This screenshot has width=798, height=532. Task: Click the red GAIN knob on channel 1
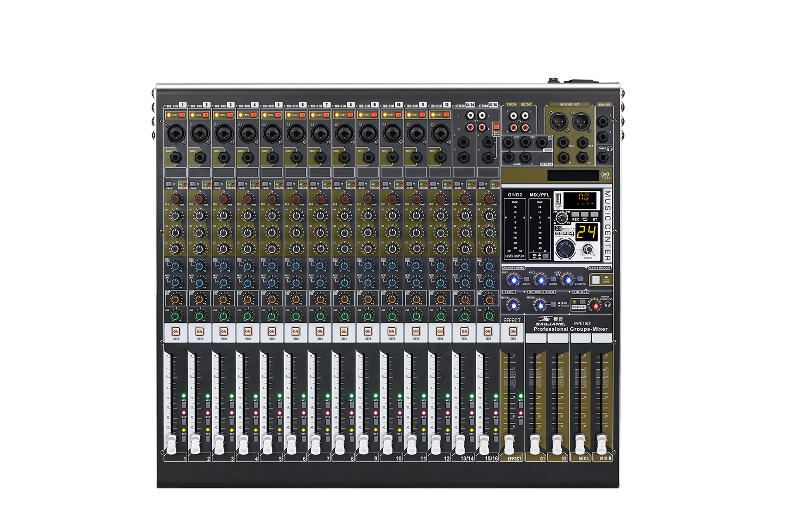click(176, 199)
